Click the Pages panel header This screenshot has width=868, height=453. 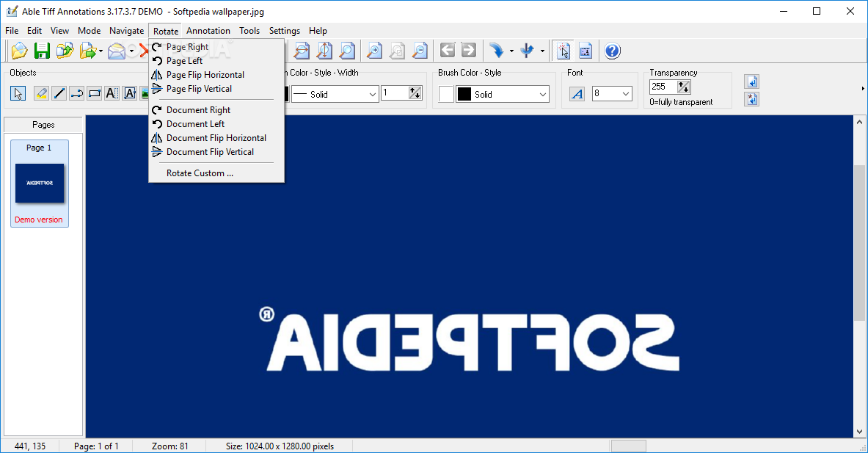43,125
